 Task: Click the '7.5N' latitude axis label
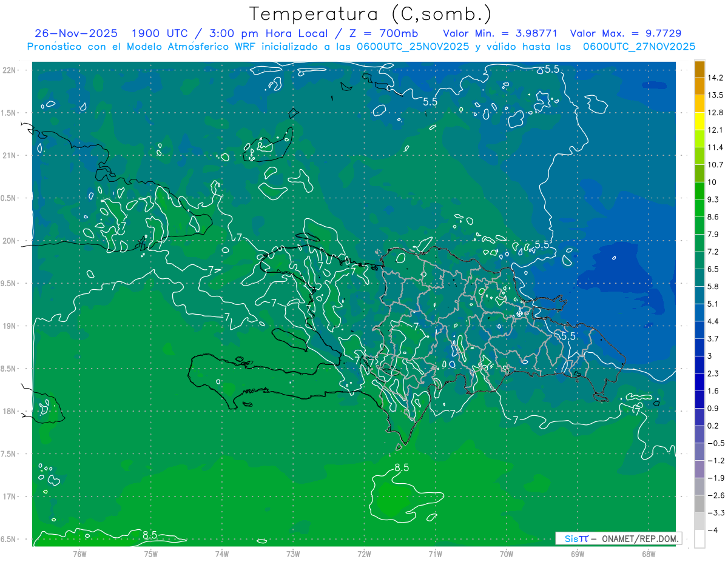click(9, 454)
